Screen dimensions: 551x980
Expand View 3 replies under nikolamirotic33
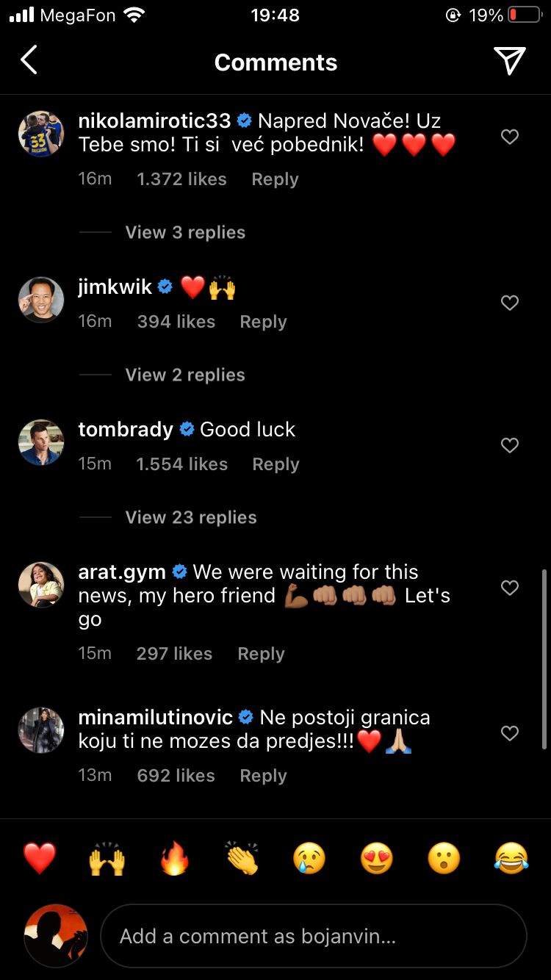(x=185, y=232)
